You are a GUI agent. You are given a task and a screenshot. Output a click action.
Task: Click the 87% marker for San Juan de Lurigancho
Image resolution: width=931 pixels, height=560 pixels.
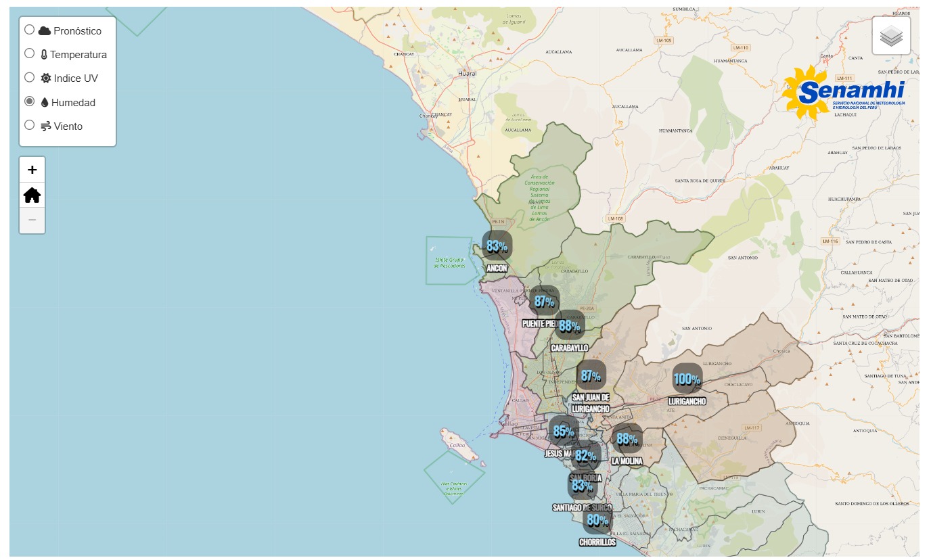coord(591,375)
